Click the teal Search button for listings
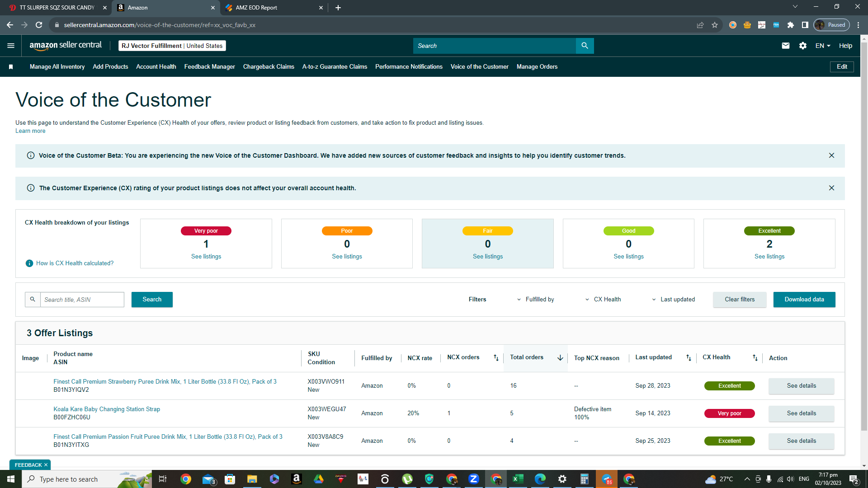The height and width of the screenshot is (488, 868). click(x=152, y=300)
